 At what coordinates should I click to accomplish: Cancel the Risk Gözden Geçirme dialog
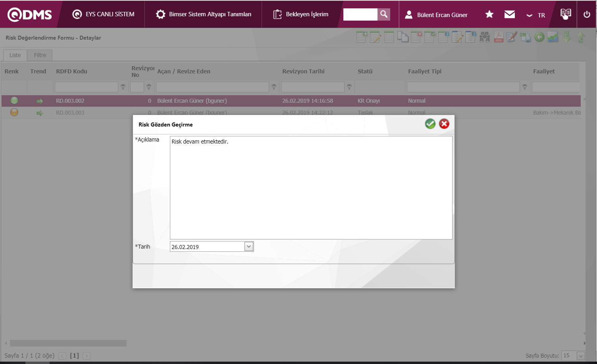coord(444,124)
